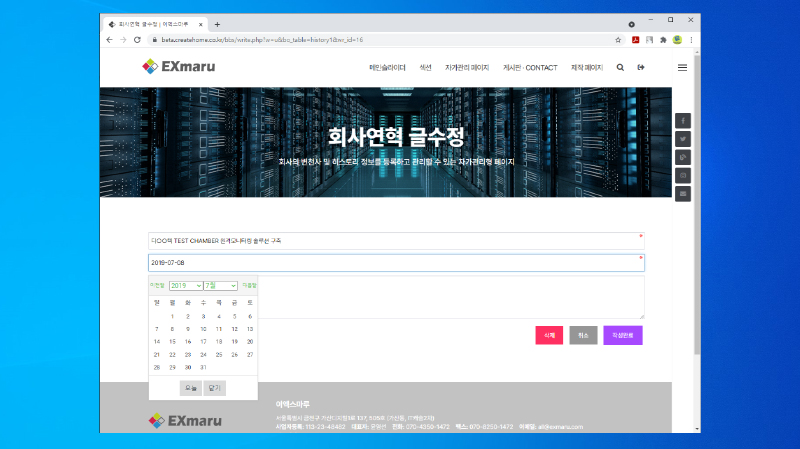Image resolution: width=800 pixels, height=449 pixels.
Task: Click the page vertical scrollbar thumb
Action: (697, 204)
